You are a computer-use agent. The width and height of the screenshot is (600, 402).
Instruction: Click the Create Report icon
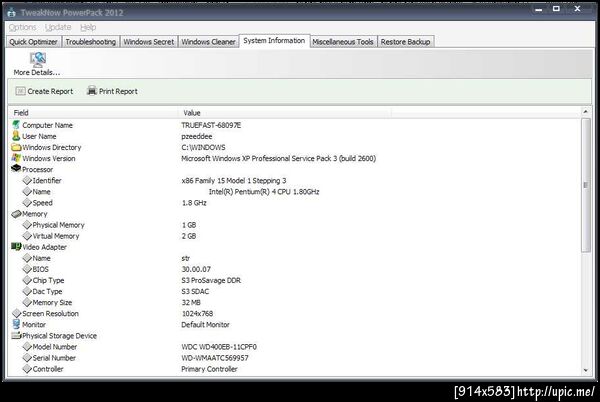(x=20, y=91)
